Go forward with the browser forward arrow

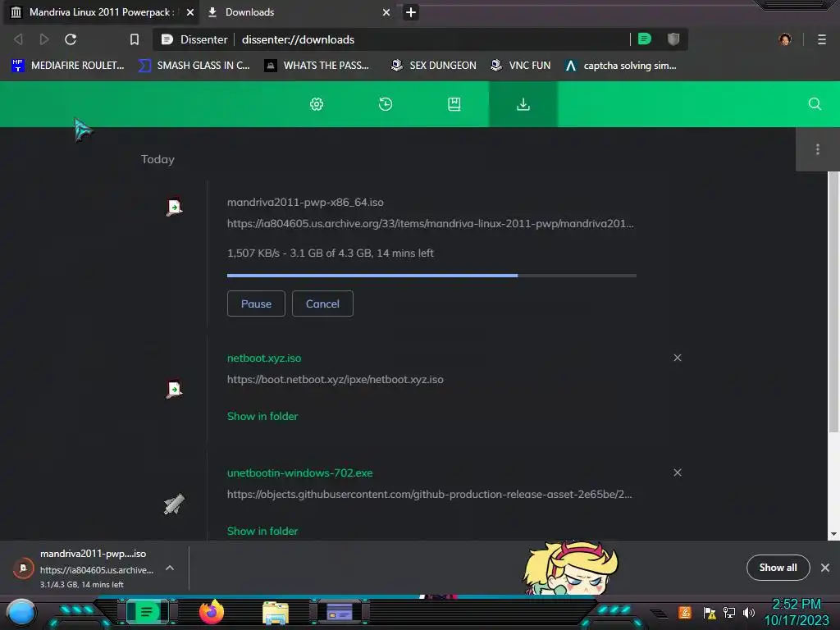point(44,39)
